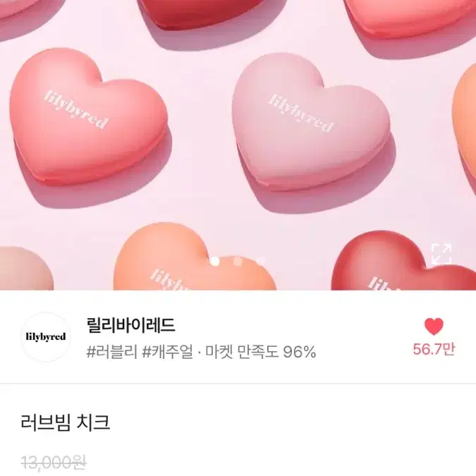Tap the #러블리 hashtag
The width and height of the screenshot is (476, 476).
[112, 352]
